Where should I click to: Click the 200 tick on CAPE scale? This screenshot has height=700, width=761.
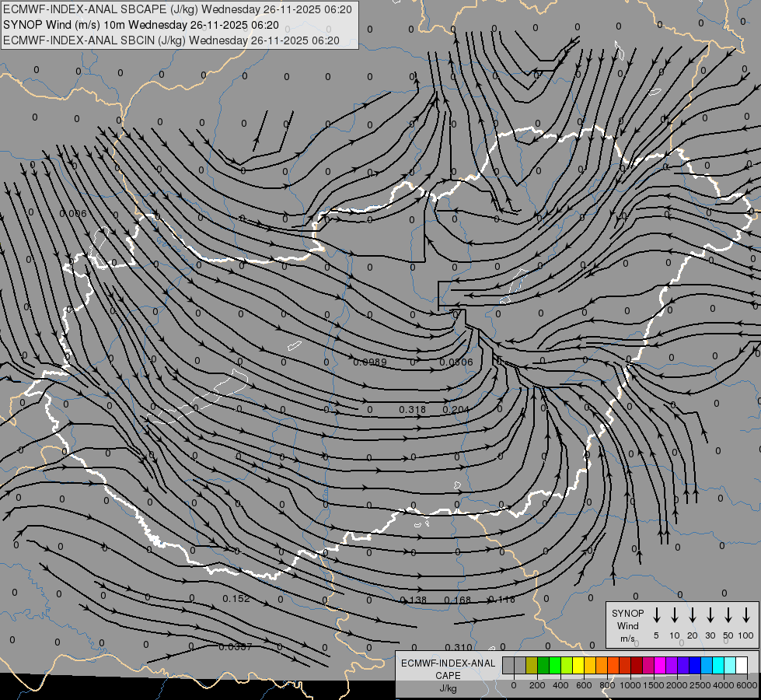pos(537,685)
